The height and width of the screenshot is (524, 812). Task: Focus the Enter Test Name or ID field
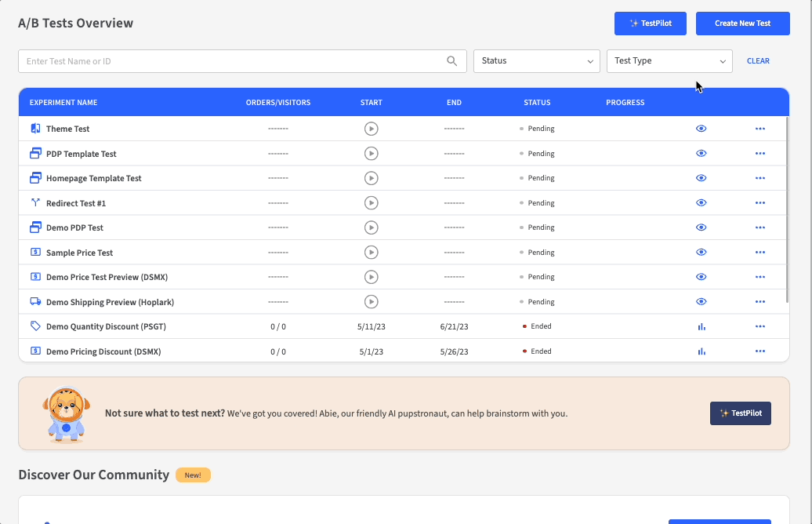[231, 61]
